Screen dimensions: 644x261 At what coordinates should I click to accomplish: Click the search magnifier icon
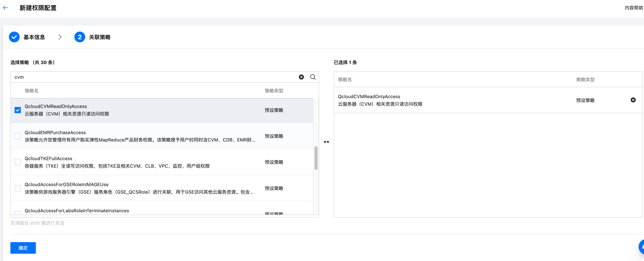(313, 77)
